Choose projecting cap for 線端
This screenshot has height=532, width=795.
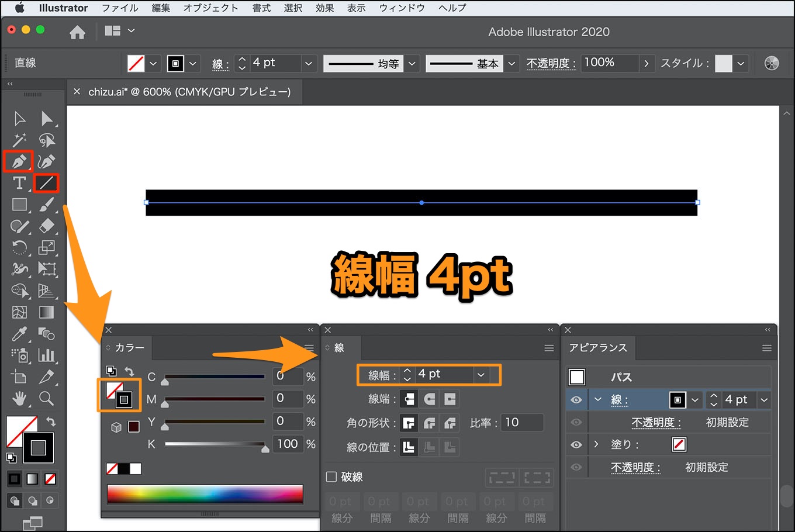(450, 399)
